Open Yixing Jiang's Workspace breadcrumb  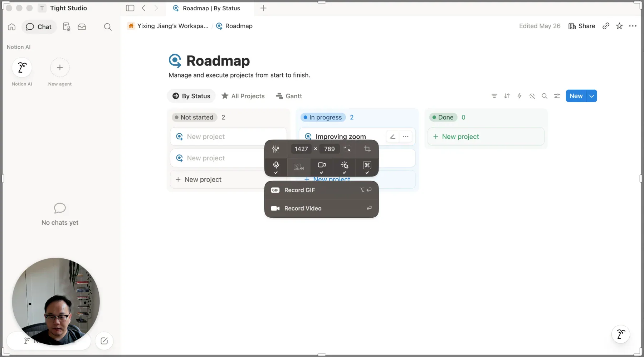pyautogui.click(x=168, y=26)
